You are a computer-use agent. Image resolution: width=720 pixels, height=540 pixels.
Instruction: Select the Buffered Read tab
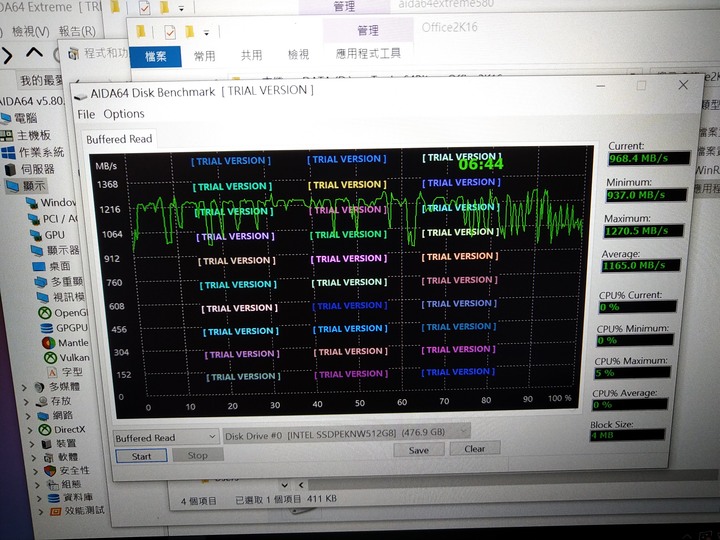119,139
